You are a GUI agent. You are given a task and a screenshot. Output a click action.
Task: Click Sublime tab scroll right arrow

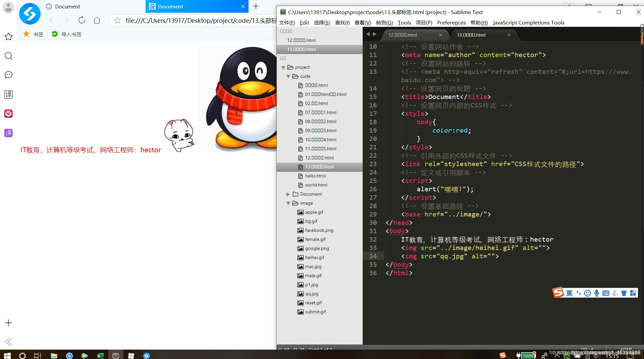(x=375, y=34)
